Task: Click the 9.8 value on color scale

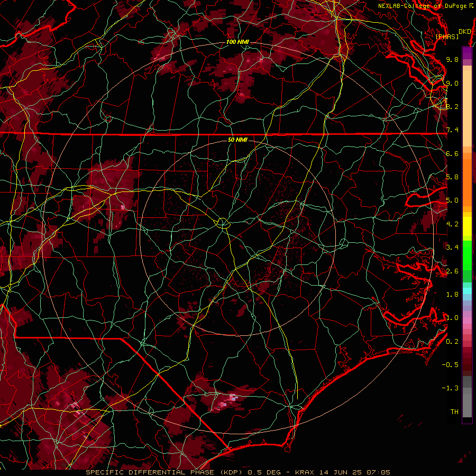Action: (x=452, y=59)
